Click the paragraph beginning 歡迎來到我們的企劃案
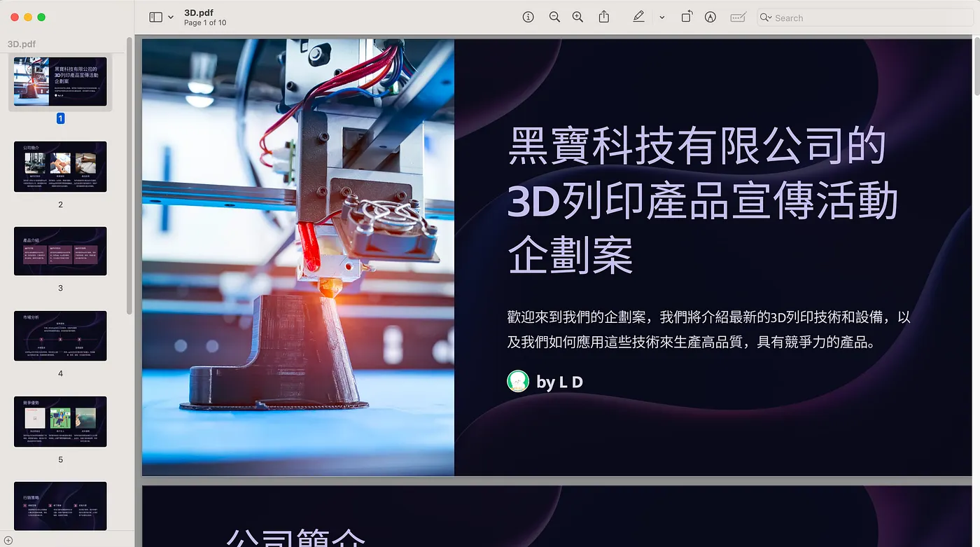Screen dimensions: 980x547 (709, 329)
